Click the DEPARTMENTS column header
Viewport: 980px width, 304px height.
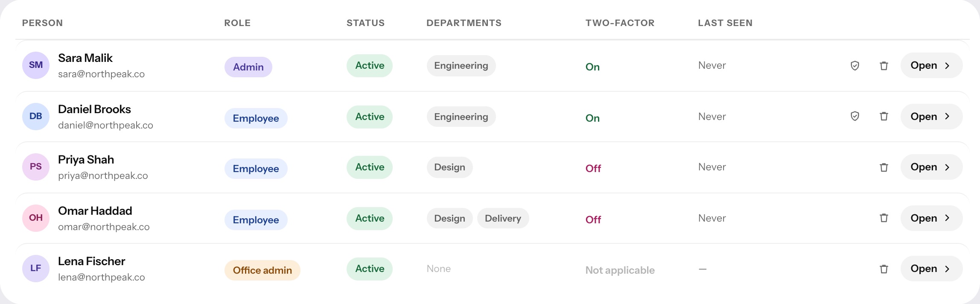point(464,23)
